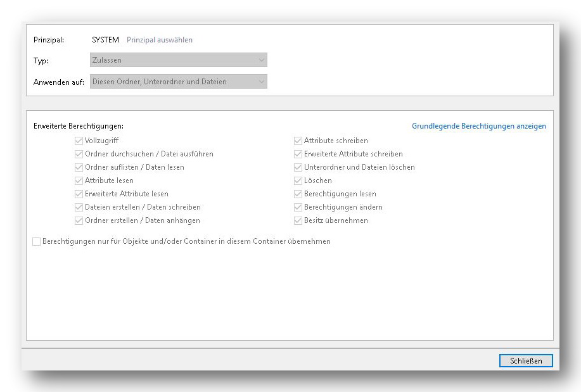
Task: Toggle the Berechtigungen ändern checkbox
Action: pyautogui.click(x=298, y=208)
